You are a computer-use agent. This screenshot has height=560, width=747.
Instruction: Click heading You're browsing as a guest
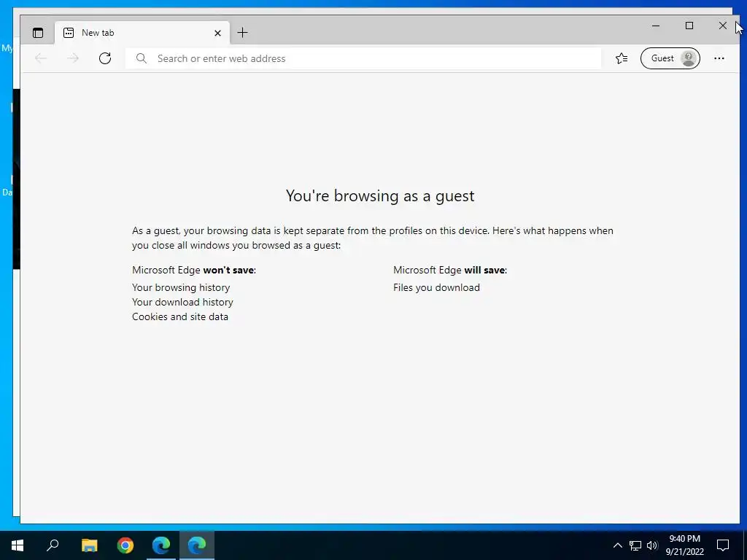coord(380,195)
